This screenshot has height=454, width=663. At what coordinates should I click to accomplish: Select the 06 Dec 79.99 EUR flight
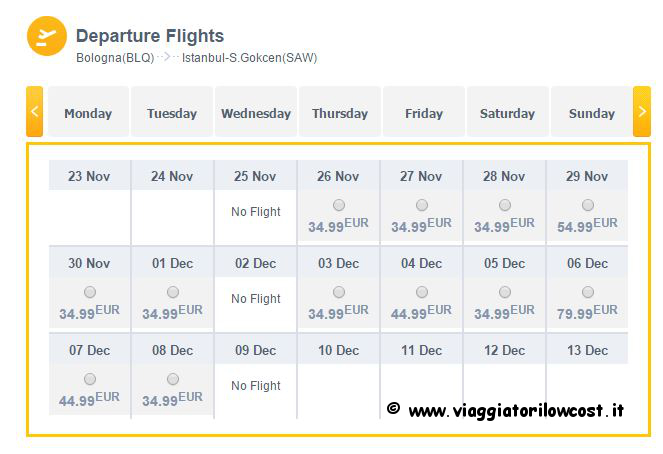588,292
